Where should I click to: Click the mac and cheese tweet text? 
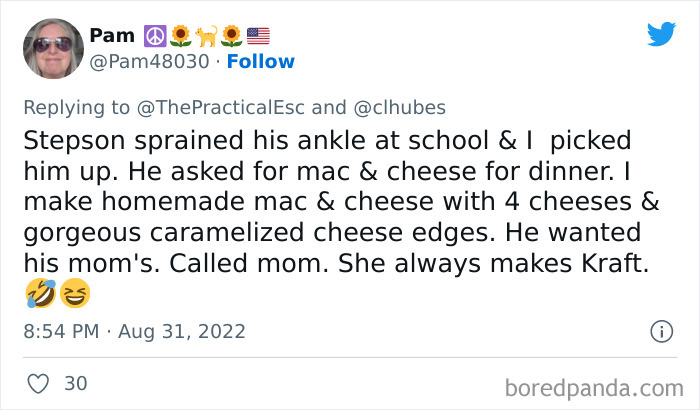[340, 200]
